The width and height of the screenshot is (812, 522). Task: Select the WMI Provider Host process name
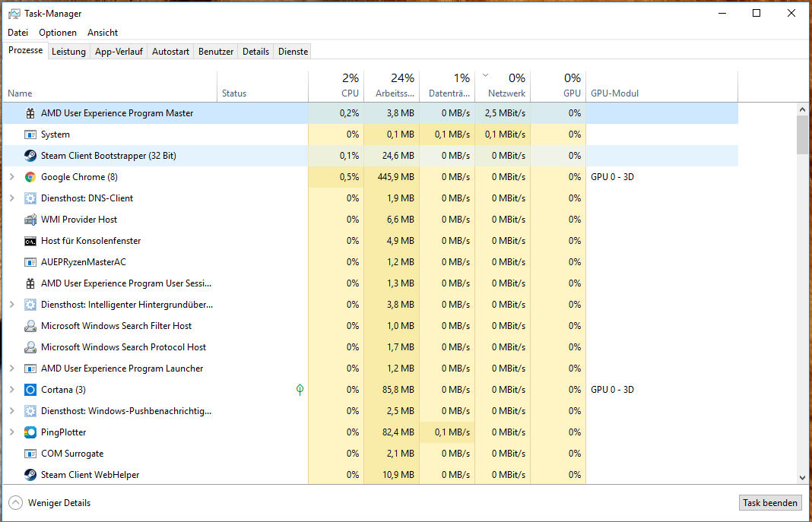tap(79, 220)
